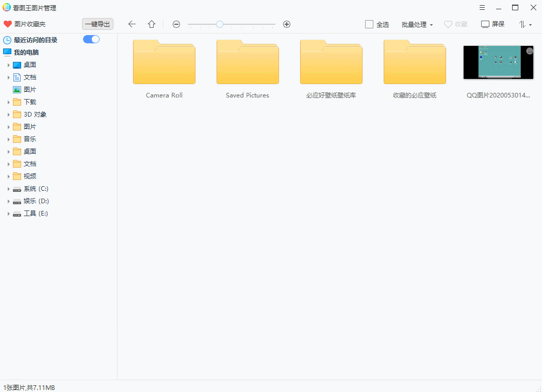Go up one folder level
542x392 pixels.
click(152, 24)
